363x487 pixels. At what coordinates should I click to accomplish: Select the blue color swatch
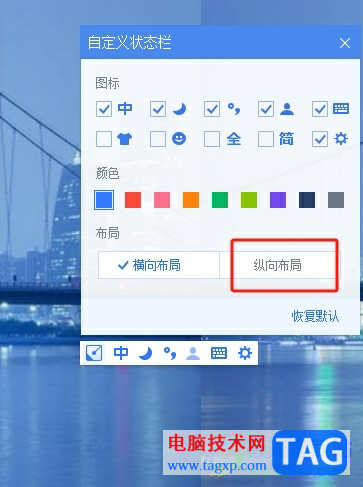[x=104, y=200]
